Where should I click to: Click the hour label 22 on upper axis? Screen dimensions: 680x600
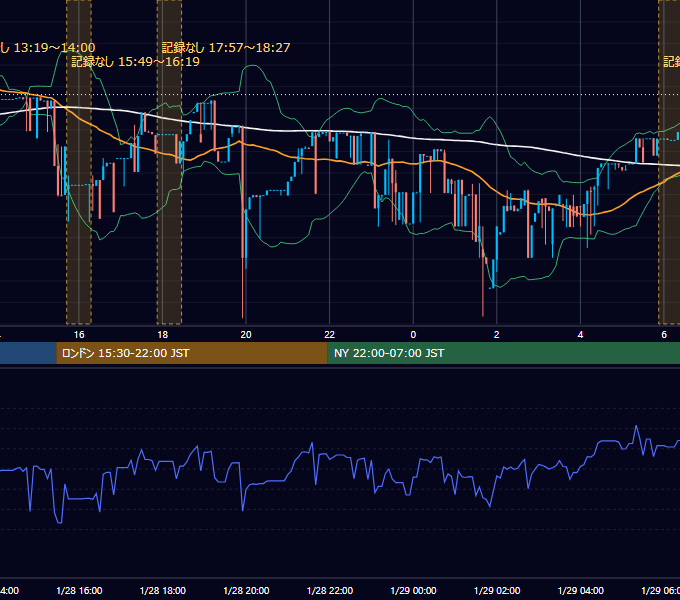point(330,335)
